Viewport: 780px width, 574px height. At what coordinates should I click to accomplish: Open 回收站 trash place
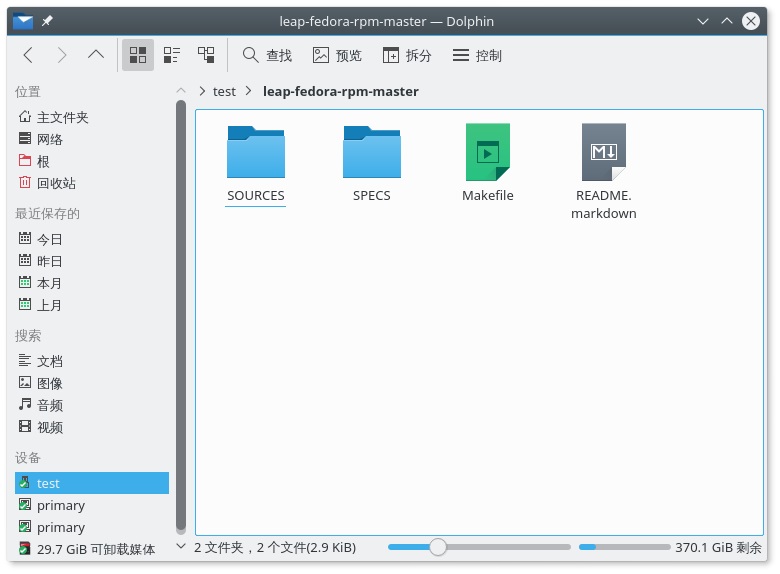[x=92, y=183]
